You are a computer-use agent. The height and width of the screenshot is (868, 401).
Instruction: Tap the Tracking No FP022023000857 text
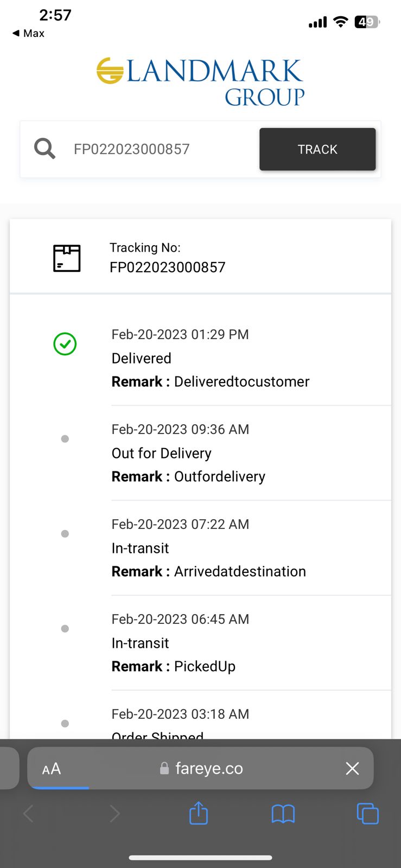pyautogui.click(x=167, y=267)
